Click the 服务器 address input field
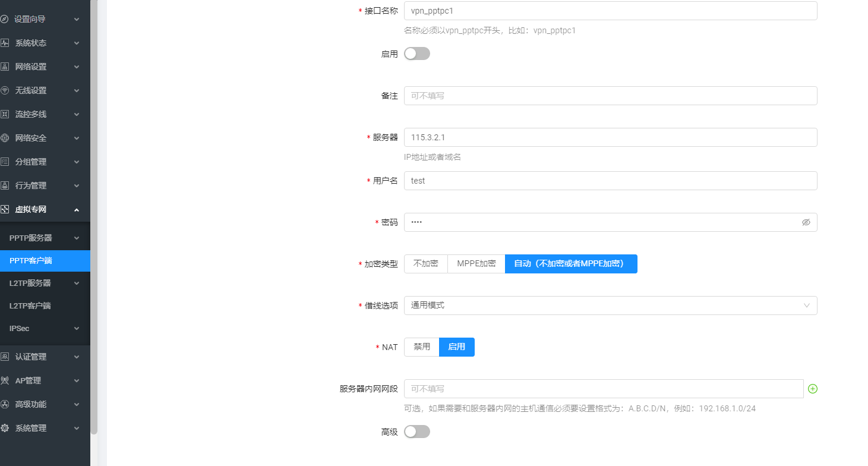The width and height of the screenshot is (868, 466). point(610,137)
